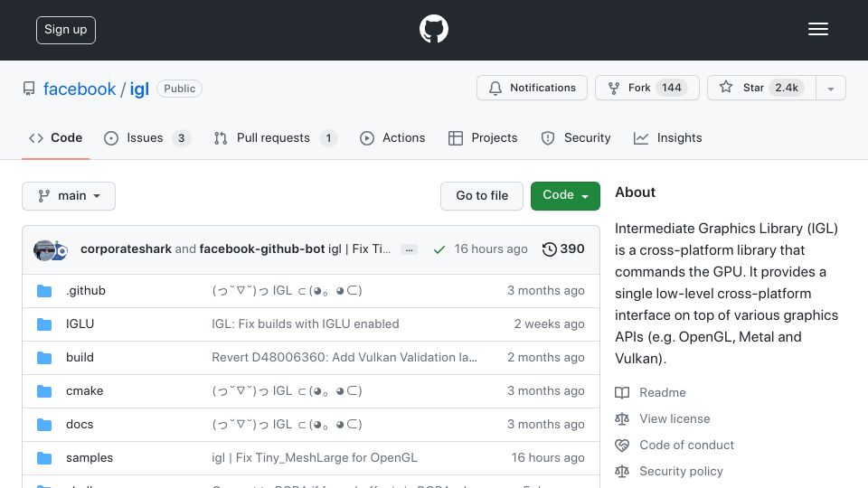This screenshot has height=488, width=868.
Task: Click the commit history clock icon
Action: [549, 249]
